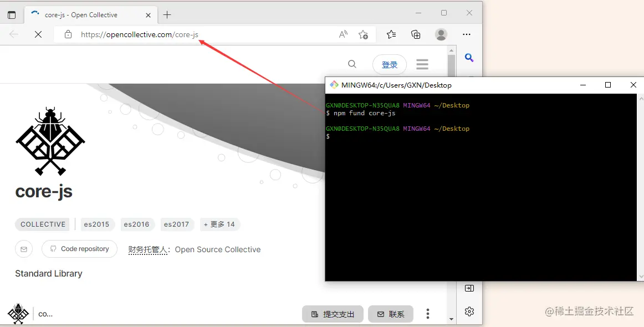Select the es2017 tag
The image size is (644, 327).
[x=176, y=224]
